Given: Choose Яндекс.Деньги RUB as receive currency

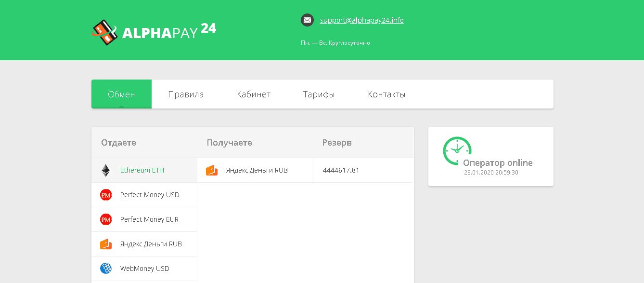Looking at the screenshot, I should [x=257, y=170].
